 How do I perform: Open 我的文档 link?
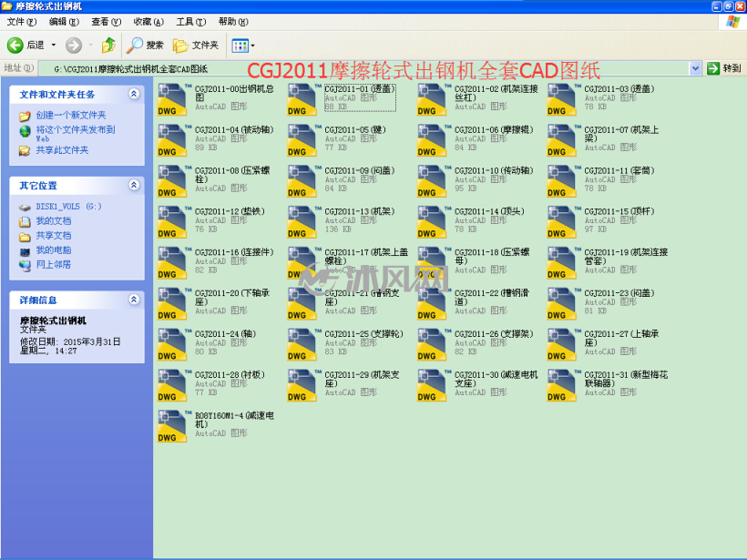(x=54, y=221)
